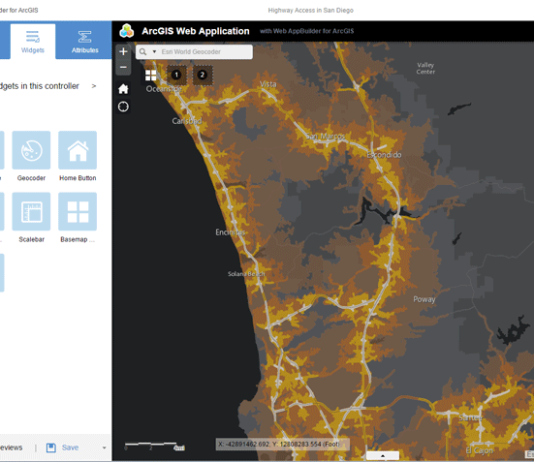The width and height of the screenshot is (534, 462).
Task: Open the Previews option
Action: [x=11, y=448]
